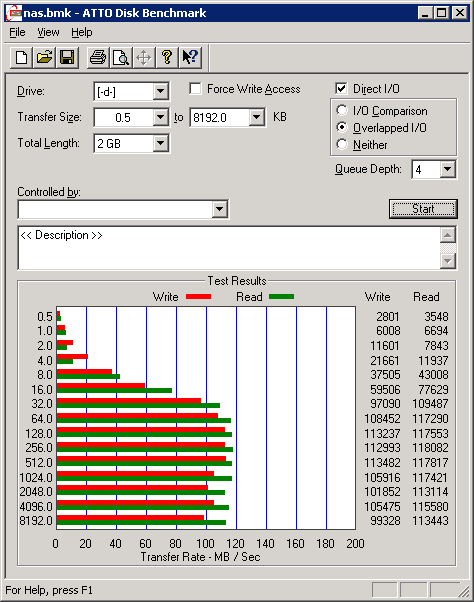Select the Overlapped I/O radio button

(x=342, y=127)
